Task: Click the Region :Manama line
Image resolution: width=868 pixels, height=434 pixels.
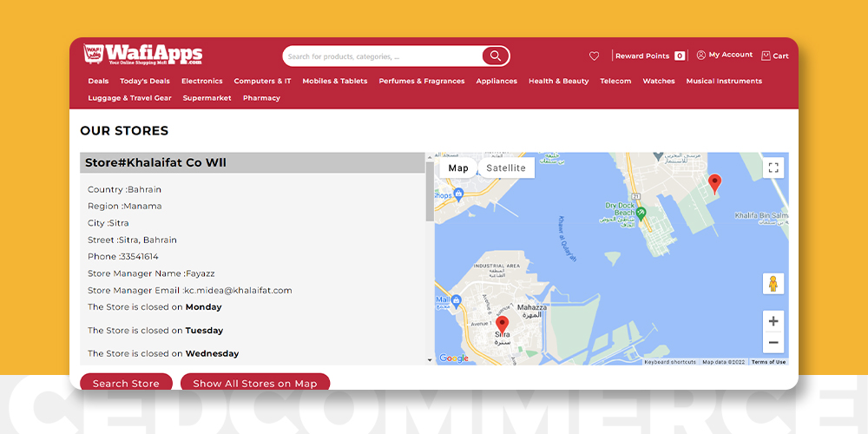Action: tap(124, 206)
